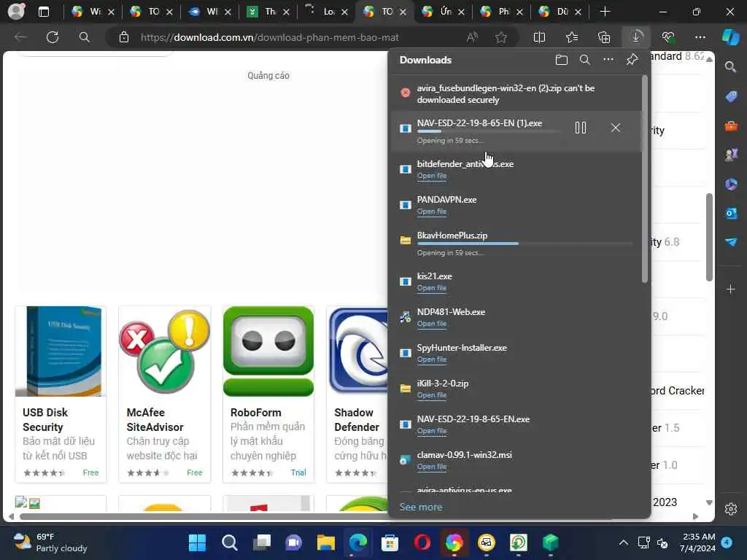Open profile avatar in title bar

pos(16,12)
